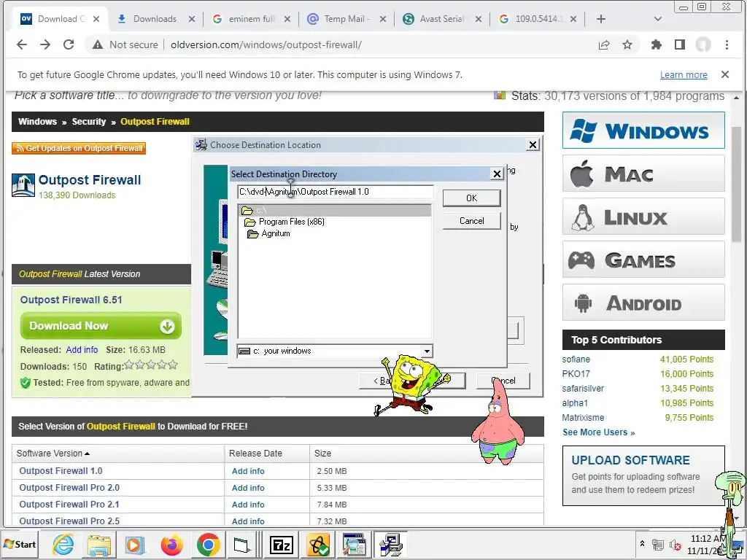Click the browser Back arrow

pos(22,44)
